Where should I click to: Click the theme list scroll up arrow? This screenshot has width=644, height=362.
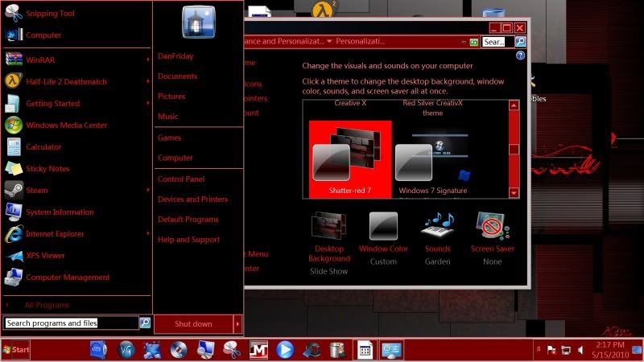(x=514, y=106)
